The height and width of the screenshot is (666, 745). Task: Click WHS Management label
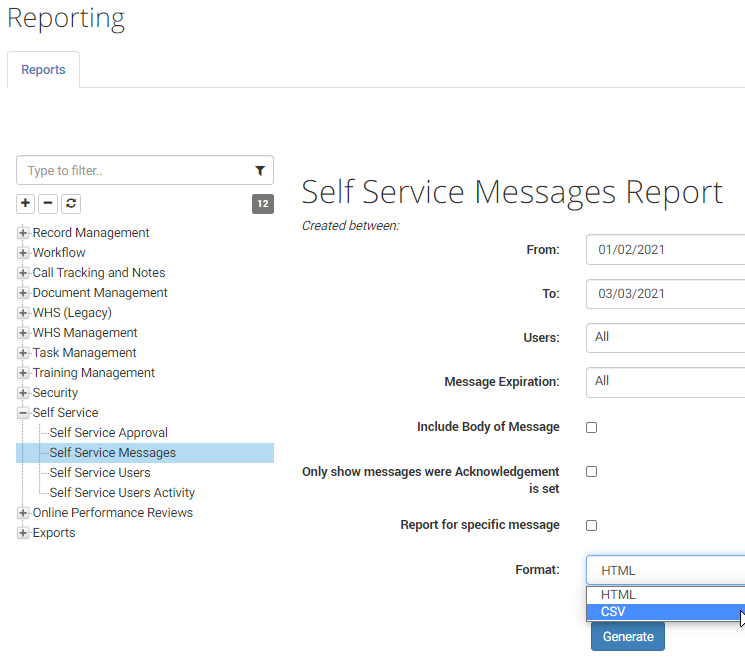click(85, 333)
